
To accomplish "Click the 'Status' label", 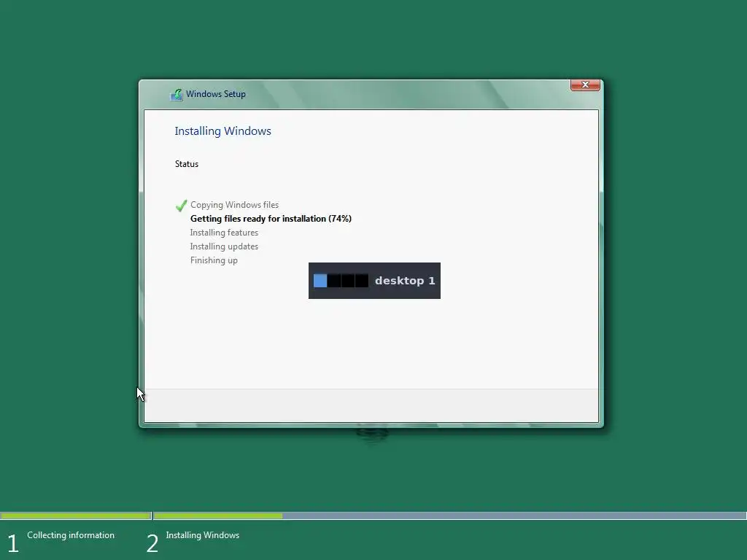I will click(186, 164).
